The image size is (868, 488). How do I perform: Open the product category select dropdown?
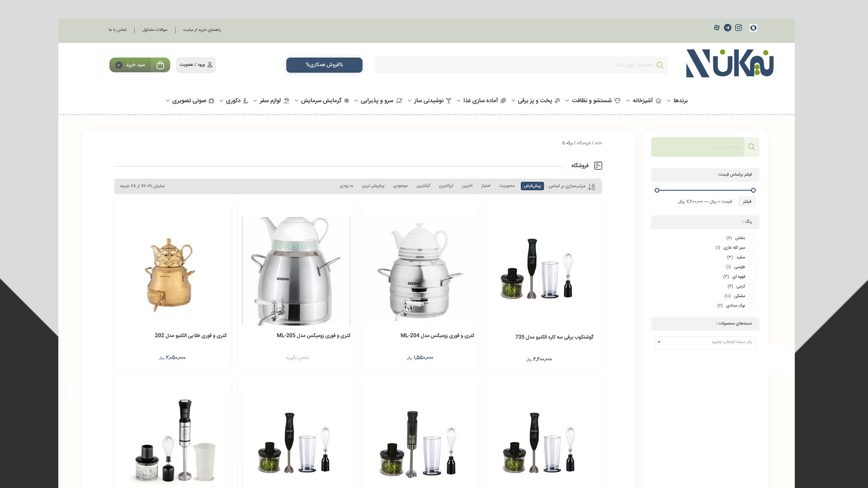(x=705, y=342)
